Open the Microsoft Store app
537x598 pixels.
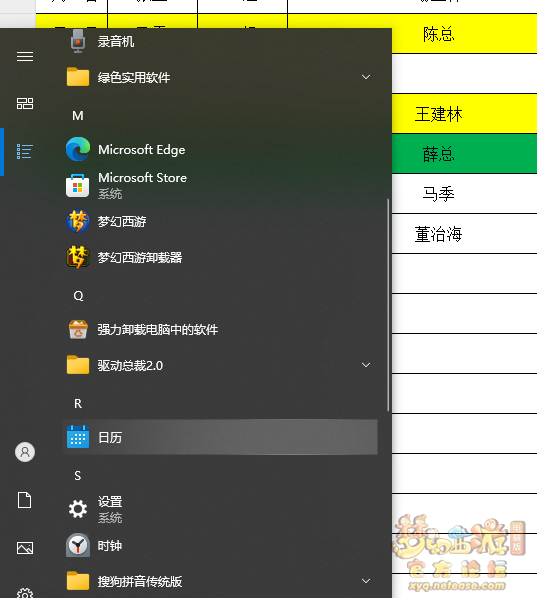[x=220, y=185]
